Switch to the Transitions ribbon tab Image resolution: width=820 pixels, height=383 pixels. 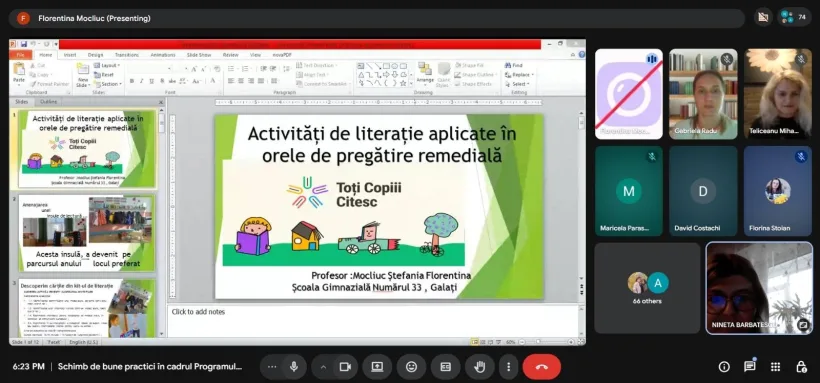click(x=127, y=54)
